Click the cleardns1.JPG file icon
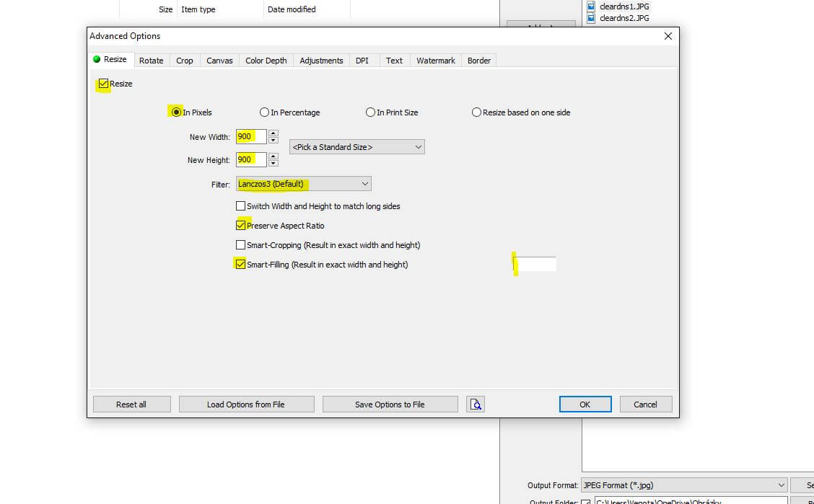 591,6
